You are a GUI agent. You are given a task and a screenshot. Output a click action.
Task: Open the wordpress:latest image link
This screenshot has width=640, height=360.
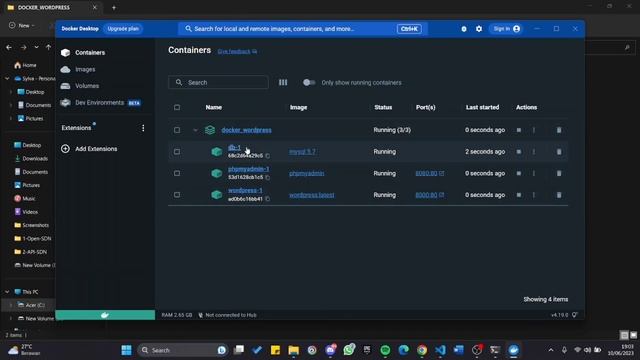click(x=311, y=195)
